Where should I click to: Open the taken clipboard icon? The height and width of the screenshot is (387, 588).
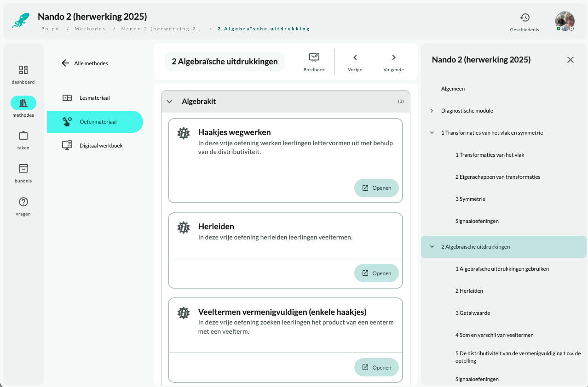click(23, 136)
